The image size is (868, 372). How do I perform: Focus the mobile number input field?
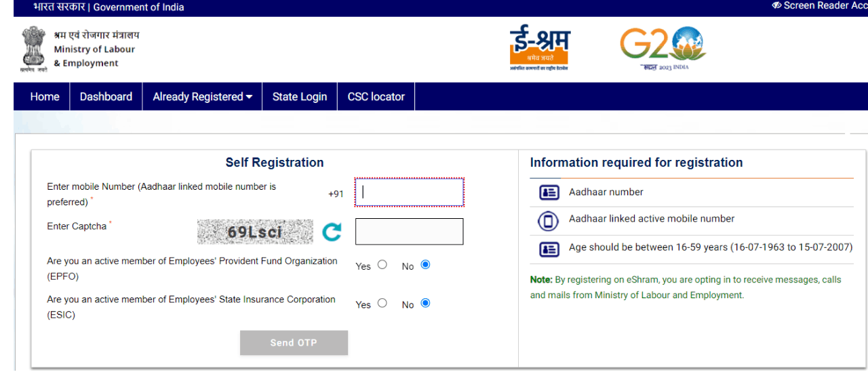pyautogui.click(x=410, y=192)
